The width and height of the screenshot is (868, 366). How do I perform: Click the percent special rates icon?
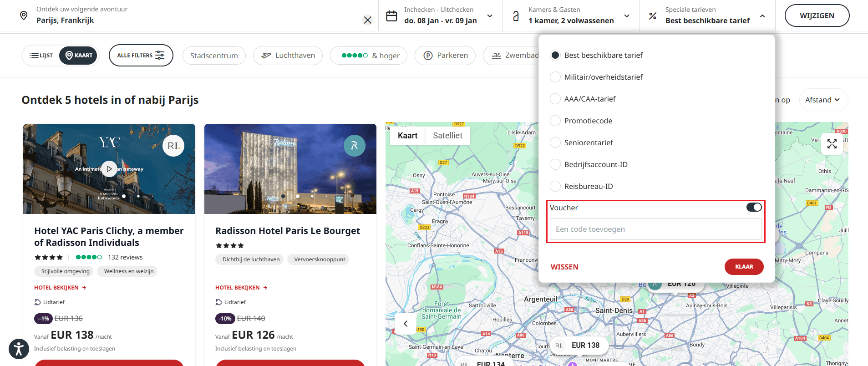(652, 16)
